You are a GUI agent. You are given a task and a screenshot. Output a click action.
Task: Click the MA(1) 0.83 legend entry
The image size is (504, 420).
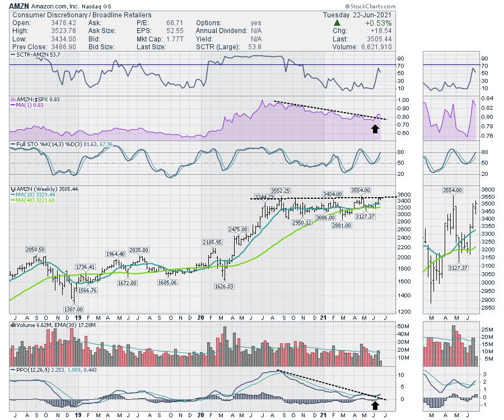[27, 105]
